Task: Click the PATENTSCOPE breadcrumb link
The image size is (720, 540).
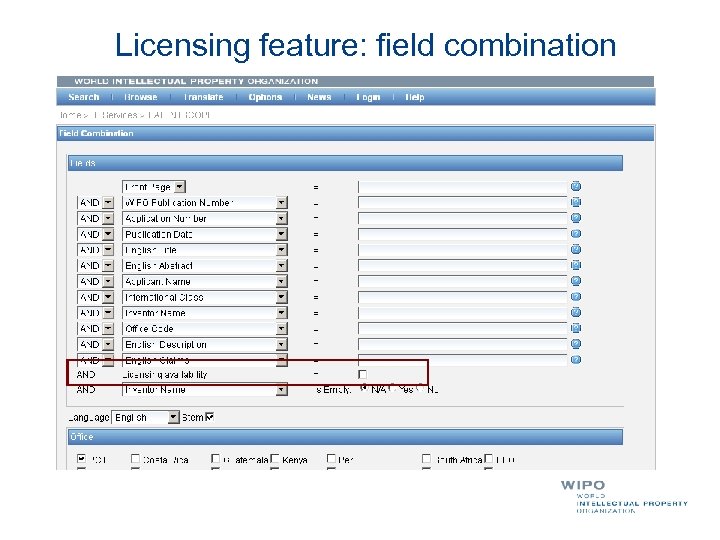Action: tap(180, 115)
